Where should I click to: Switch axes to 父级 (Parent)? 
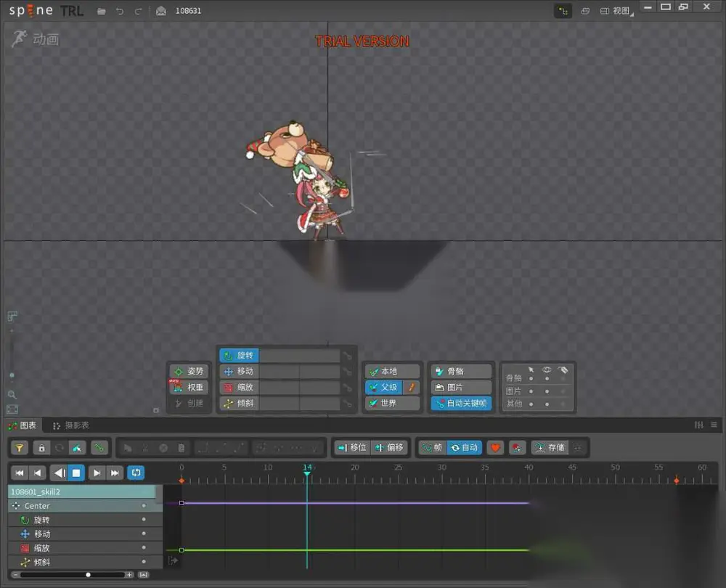click(x=384, y=388)
